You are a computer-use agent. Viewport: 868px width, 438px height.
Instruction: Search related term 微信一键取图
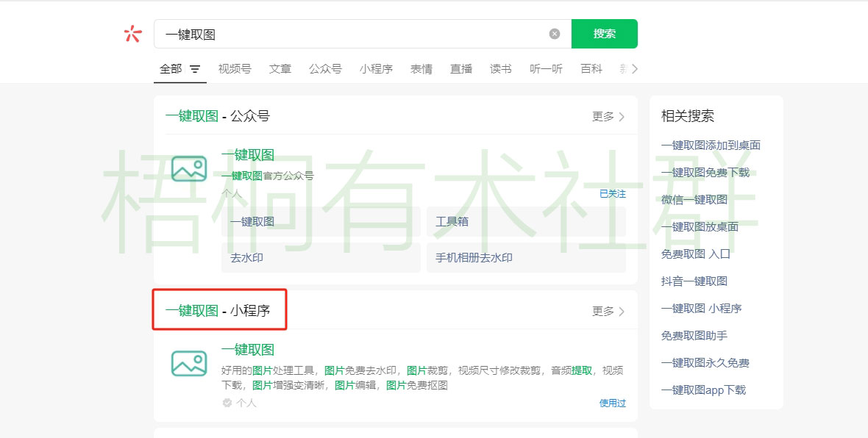click(x=694, y=200)
